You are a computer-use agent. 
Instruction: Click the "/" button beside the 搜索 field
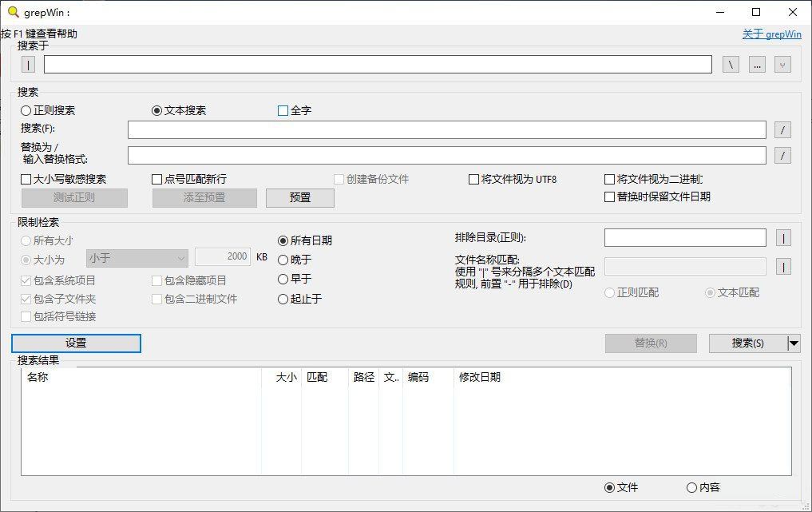pos(782,130)
